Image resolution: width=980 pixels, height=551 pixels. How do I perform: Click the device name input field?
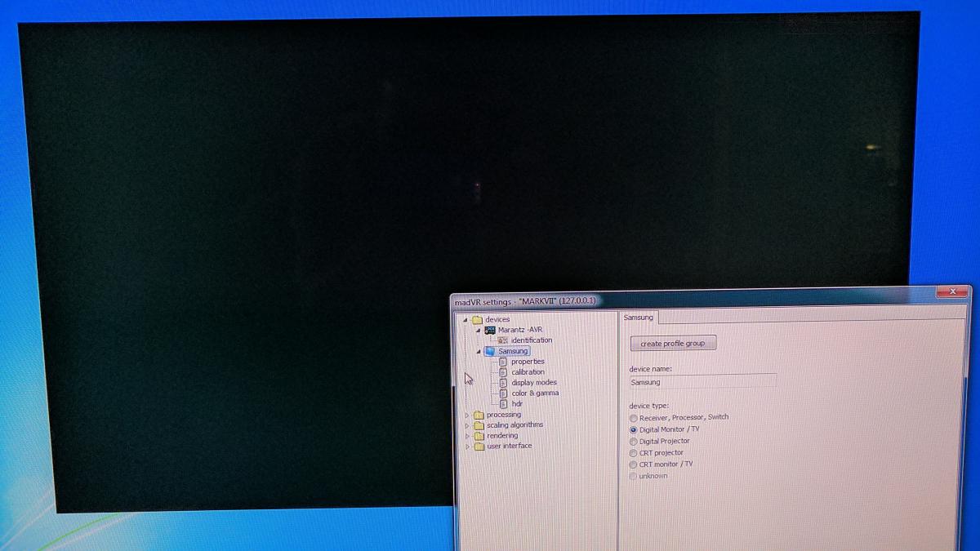click(x=702, y=381)
